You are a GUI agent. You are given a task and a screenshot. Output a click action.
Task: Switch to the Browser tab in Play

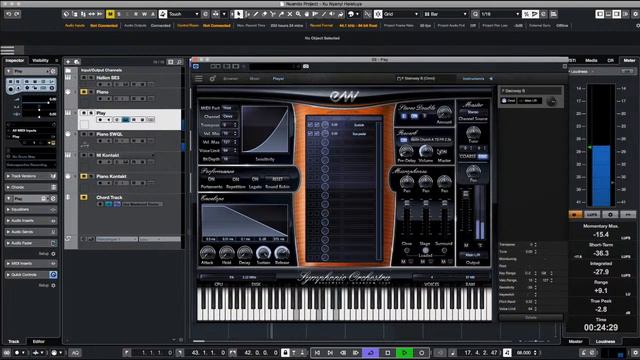coord(231,78)
